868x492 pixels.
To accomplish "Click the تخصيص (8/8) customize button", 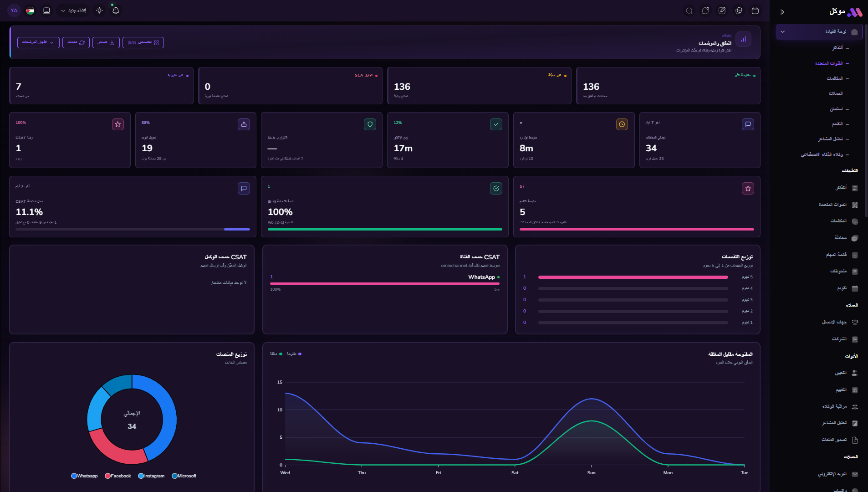I will tap(143, 42).
